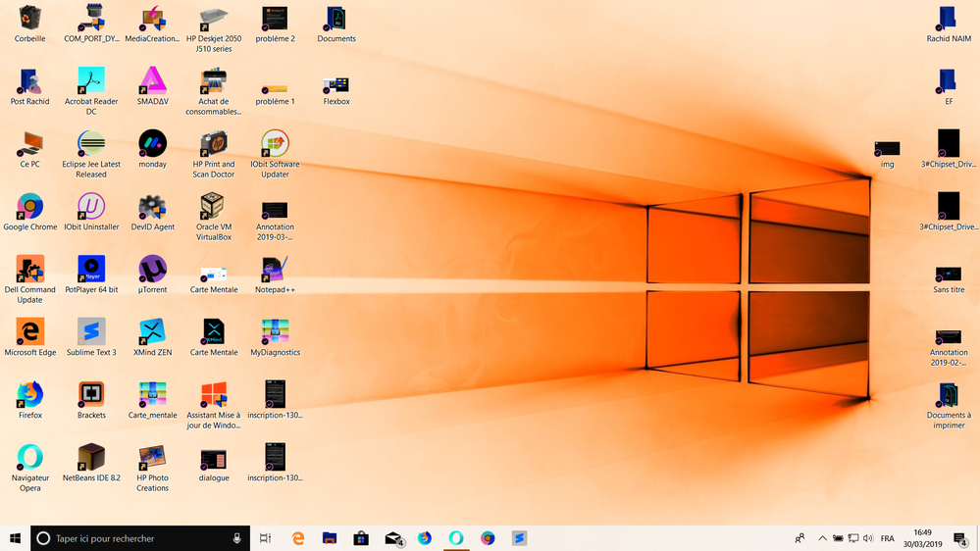The width and height of the screenshot is (980, 551).
Task: Open Microsoft Store from taskbar
Action: tap(361, 538)
